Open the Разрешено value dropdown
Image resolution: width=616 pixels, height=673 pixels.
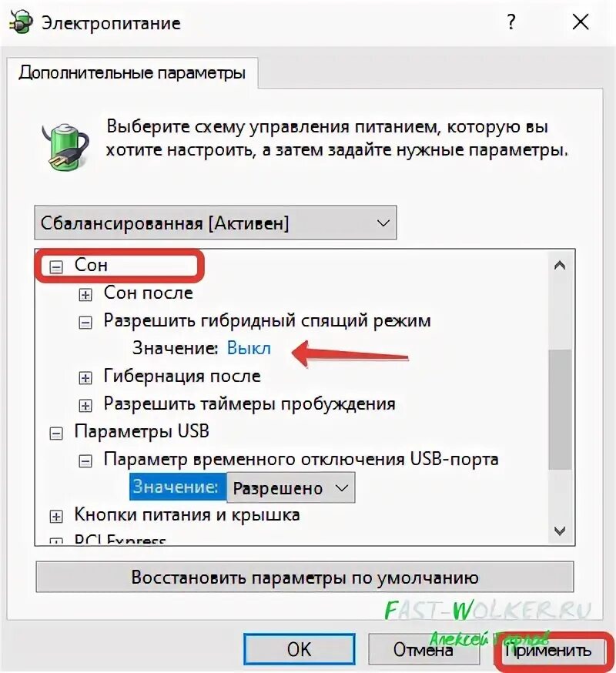[x=290, y=488]
